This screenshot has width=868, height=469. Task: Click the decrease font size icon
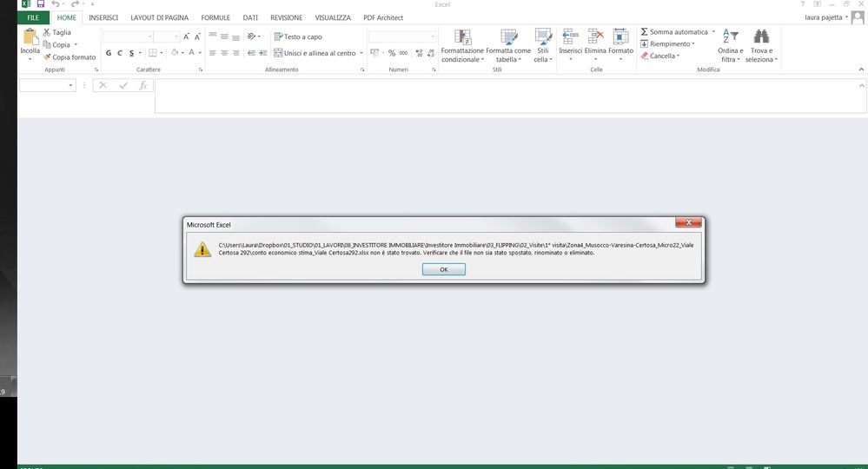(197, 36)
